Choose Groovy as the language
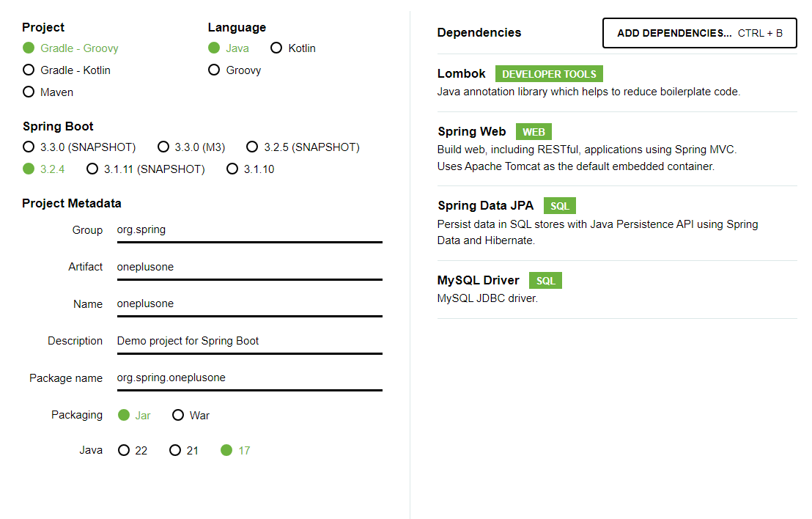 235,70
